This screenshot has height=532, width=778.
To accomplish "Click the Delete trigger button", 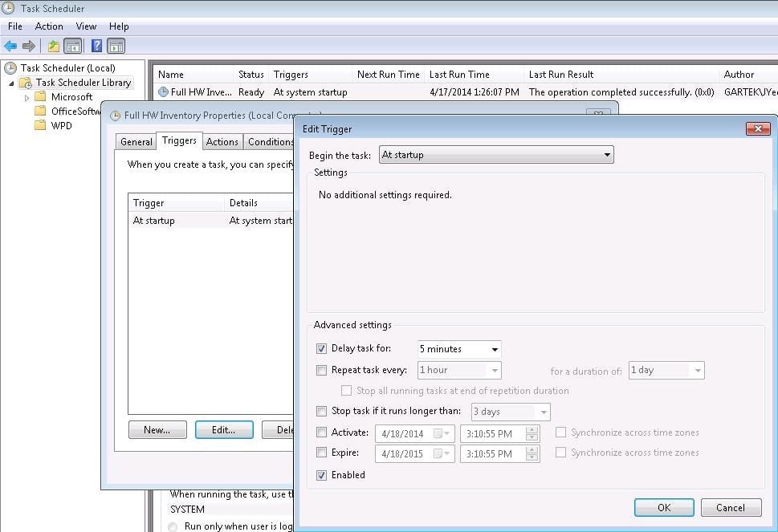I will pyautogui.click(x=279, y=430).
